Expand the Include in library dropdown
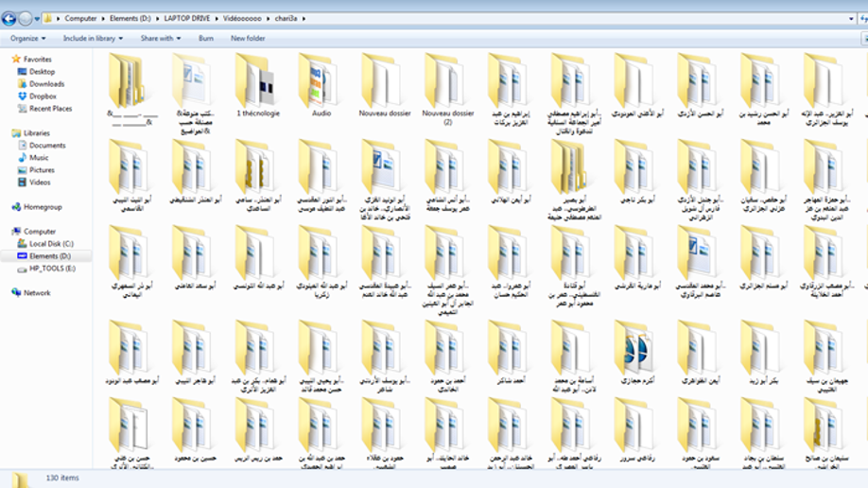Screen dimensions: 868x488 point(93,39)
